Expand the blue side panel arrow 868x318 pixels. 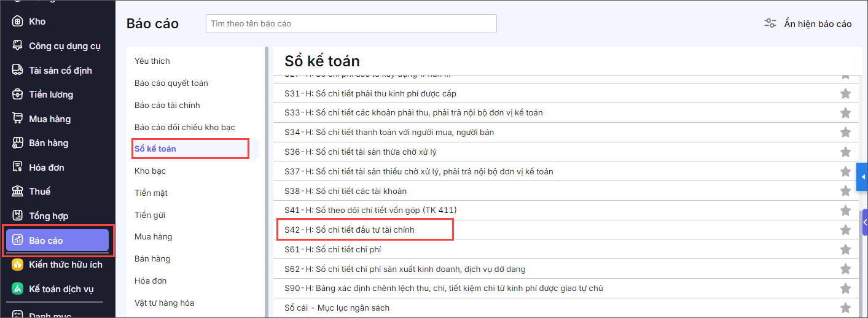pyautogui.click(x=862, y=177)
